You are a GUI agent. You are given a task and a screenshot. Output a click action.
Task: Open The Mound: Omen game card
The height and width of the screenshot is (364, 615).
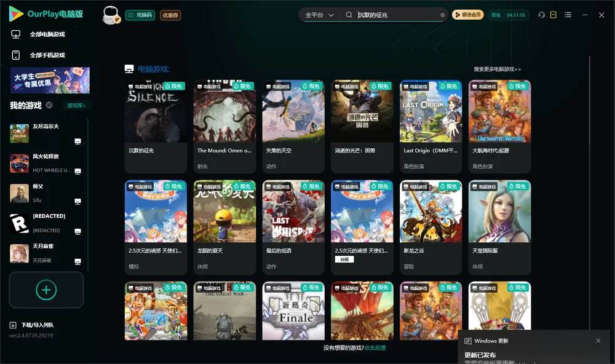click(224, 126)
